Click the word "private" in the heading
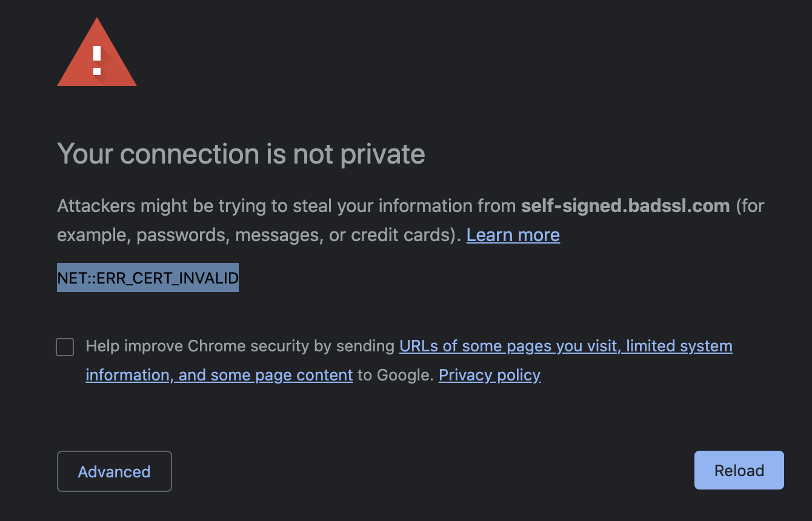This screenshot has width=812, height=521. (382, 154)
